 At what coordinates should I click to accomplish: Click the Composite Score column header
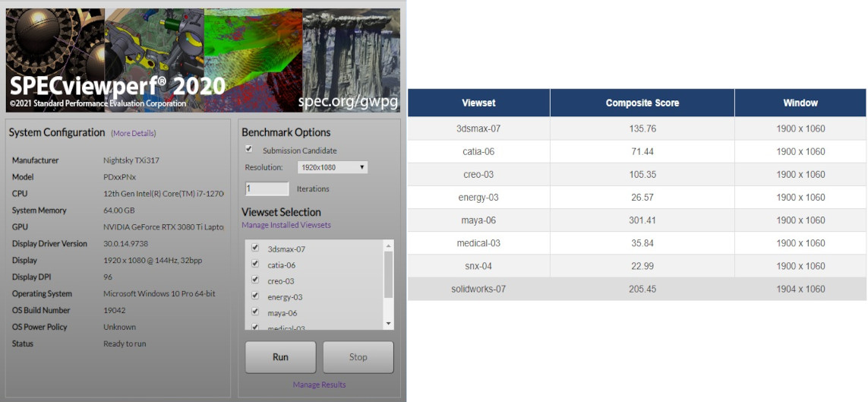point(642,103)
